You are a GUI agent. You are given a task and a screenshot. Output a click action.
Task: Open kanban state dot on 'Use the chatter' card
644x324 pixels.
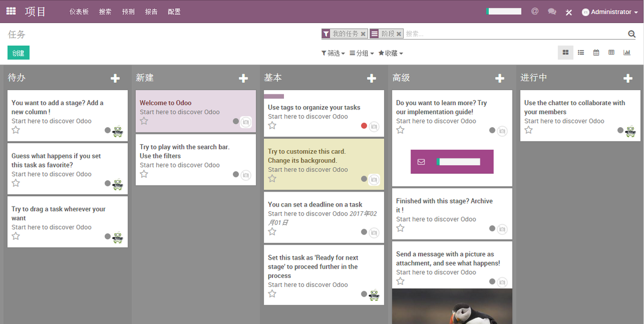tap(620, 130)
